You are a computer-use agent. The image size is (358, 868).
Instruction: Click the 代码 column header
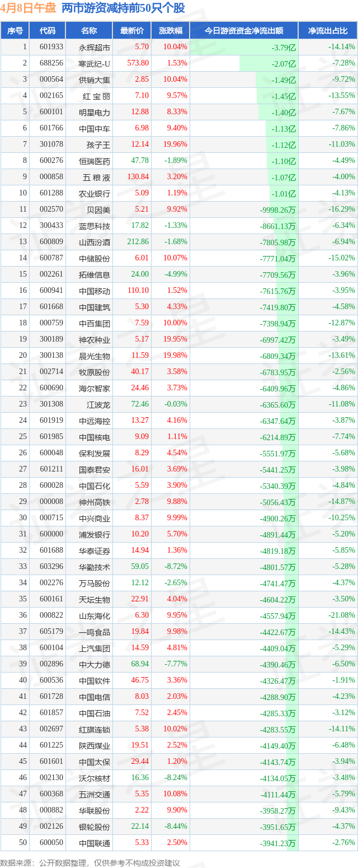48,31
